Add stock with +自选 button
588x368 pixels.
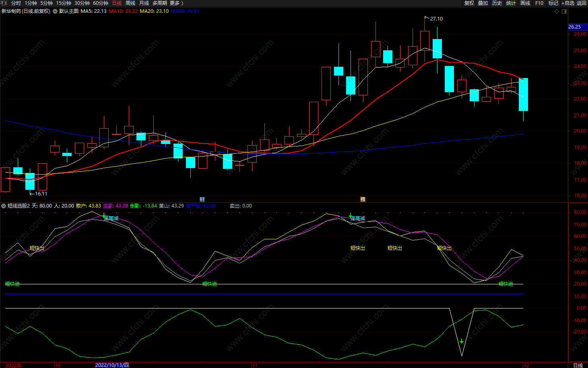click(568, 3)
